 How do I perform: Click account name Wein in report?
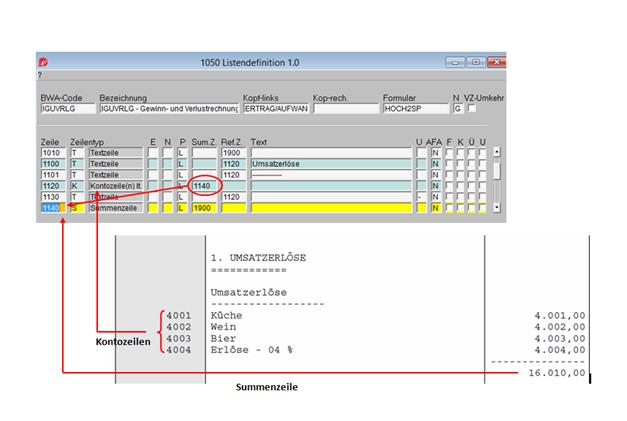point(223,327)
